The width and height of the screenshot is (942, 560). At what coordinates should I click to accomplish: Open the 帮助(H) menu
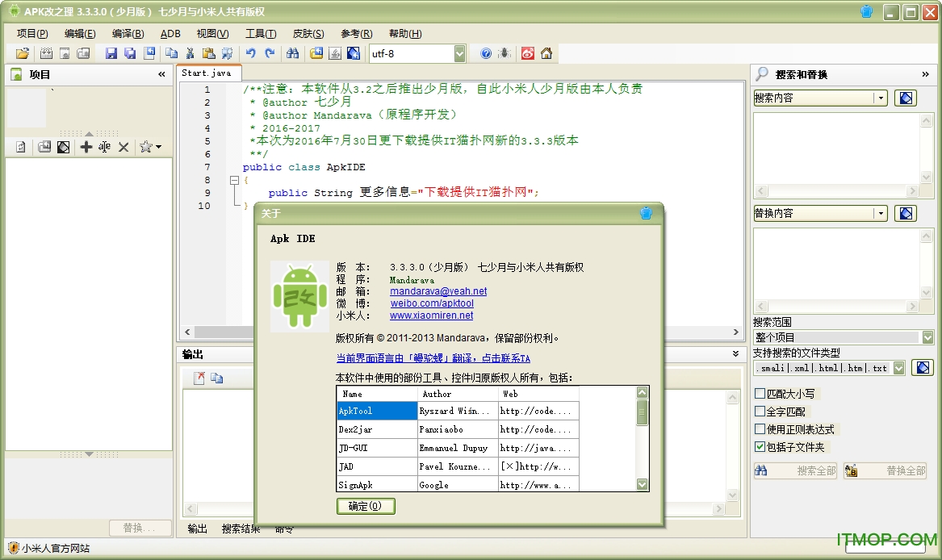click(405, 34)
